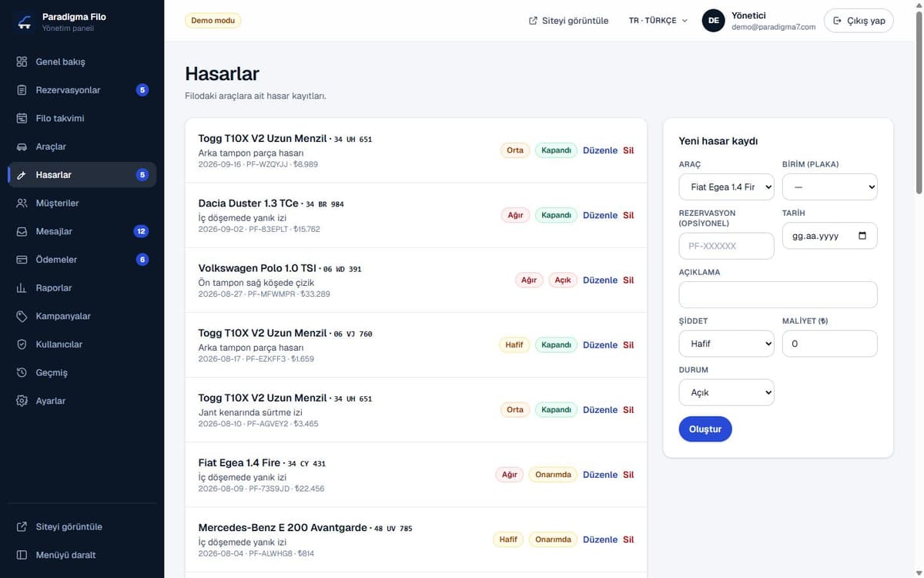The height and width of the screenshot is (578, 924).
Task: Open the Şiddet severity dropdown
Action: (726, 344)
